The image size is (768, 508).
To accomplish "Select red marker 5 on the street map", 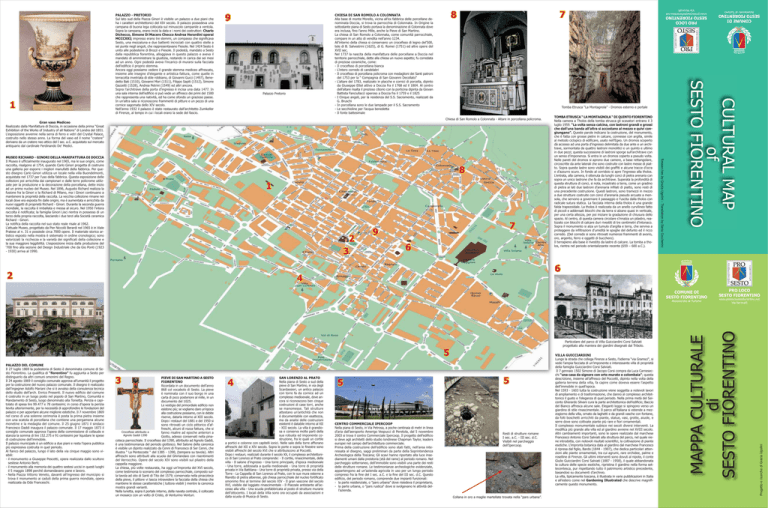I will click(x=446, y=352).
